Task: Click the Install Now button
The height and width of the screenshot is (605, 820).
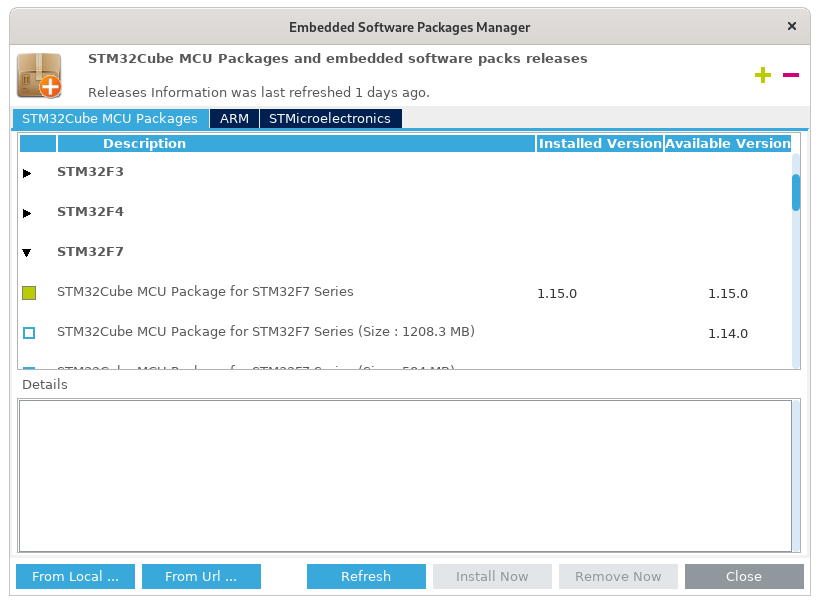Action: coord(492,576)
